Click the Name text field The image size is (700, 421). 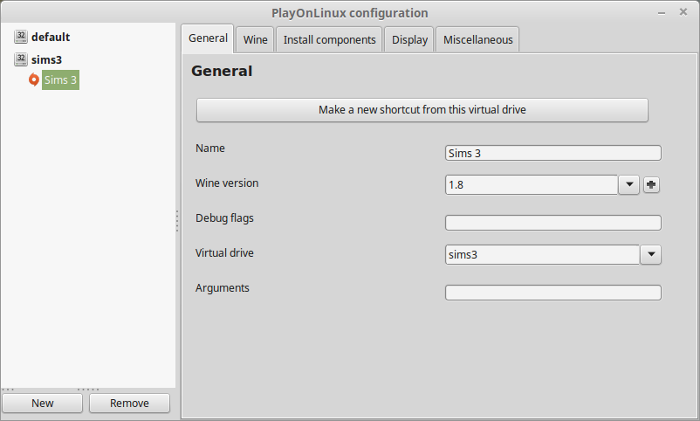pyautogui.click(x=553, y=153)
